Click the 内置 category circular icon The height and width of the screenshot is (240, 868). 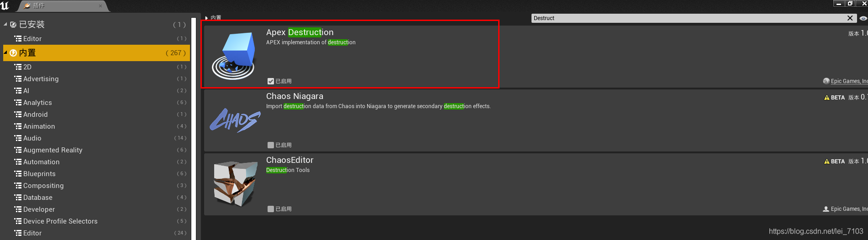[13, 53]
